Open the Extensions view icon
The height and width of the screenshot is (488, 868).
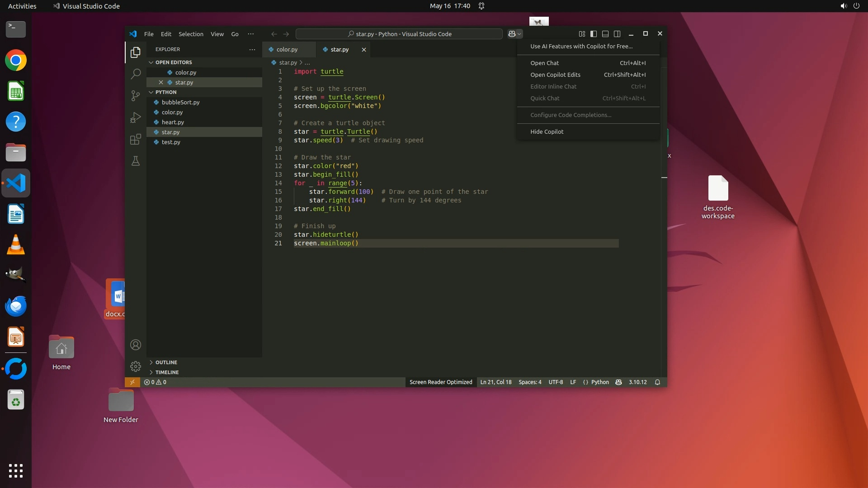135,139
